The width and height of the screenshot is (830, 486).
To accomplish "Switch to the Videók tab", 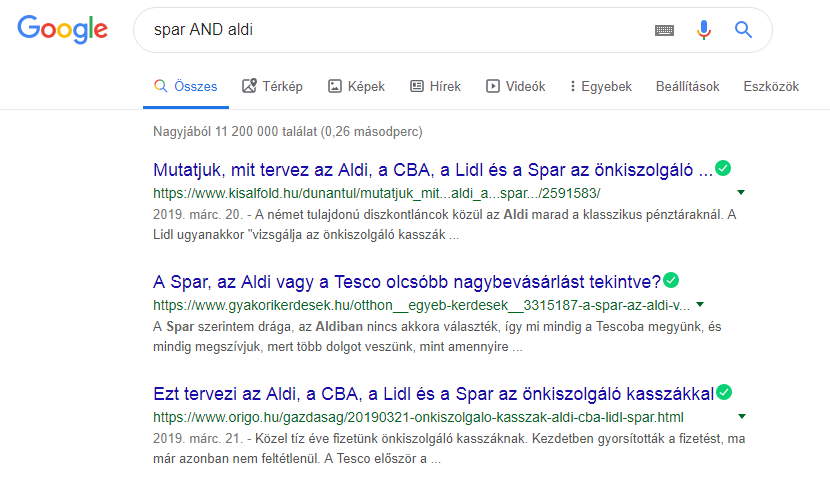I will (x=516, y=86).
